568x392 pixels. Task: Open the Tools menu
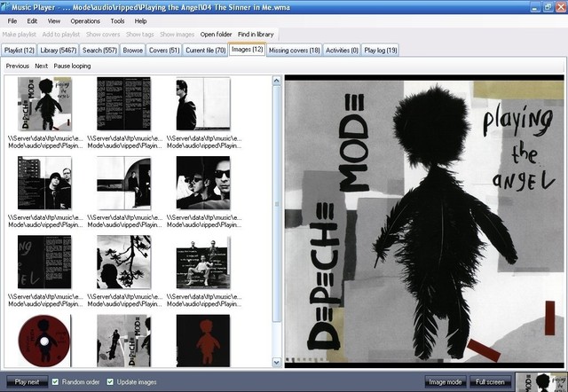tap(117, 21)
